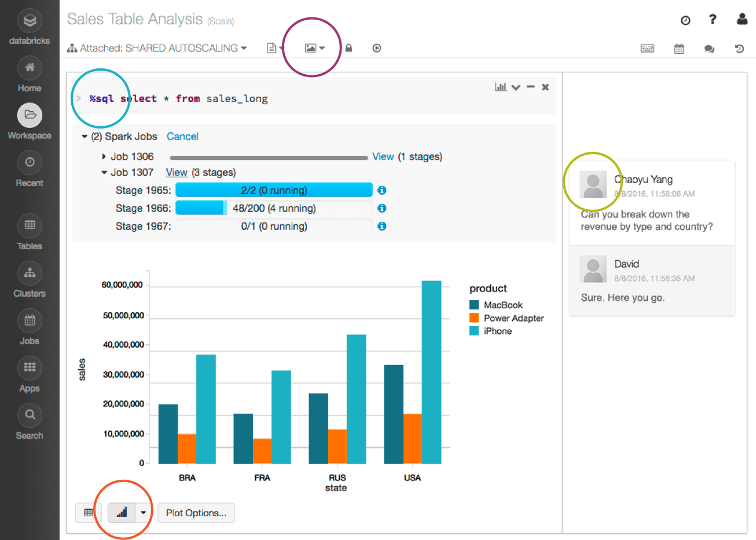756x540 pixels.
Task: Switch results to bar chart view
Action: click(122, 513)
